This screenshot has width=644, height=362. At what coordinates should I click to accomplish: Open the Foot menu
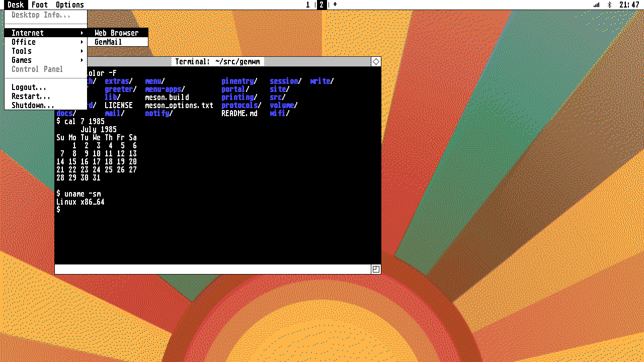[x=40, y=5]
